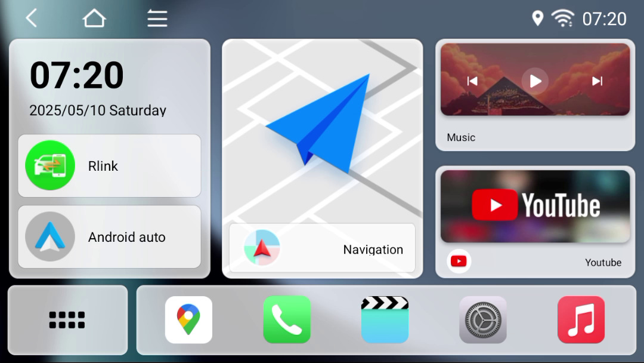644x363 pixels.
Task: Open the clapperboard video app
Action: coord(385,320)
